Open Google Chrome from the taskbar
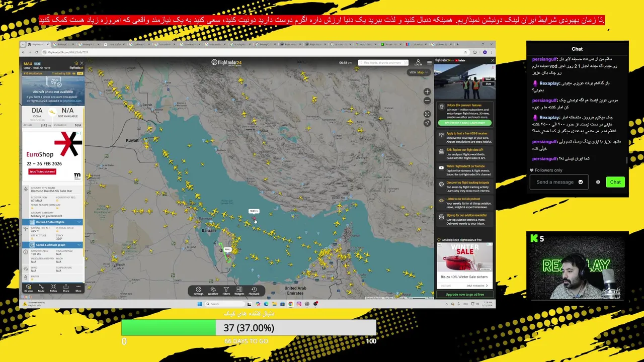This screenshot has height=362, width=644. [290, 304]
